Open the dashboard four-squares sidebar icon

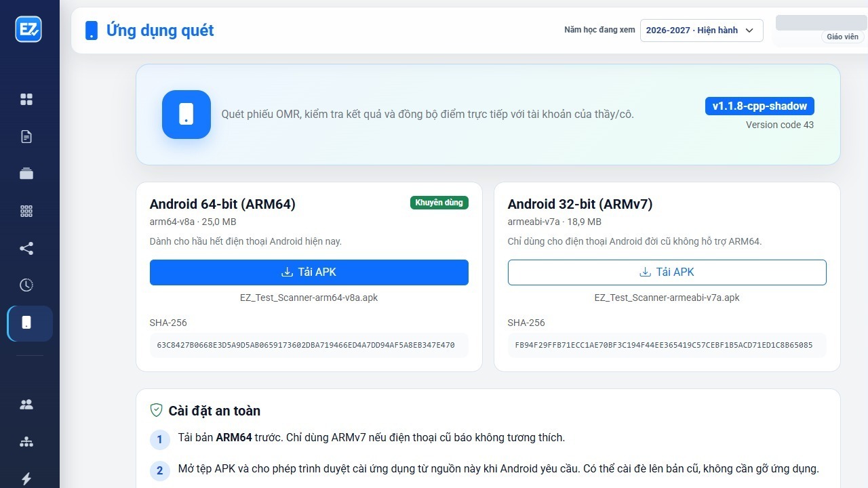pyautogui.click(x=26, y=100)
